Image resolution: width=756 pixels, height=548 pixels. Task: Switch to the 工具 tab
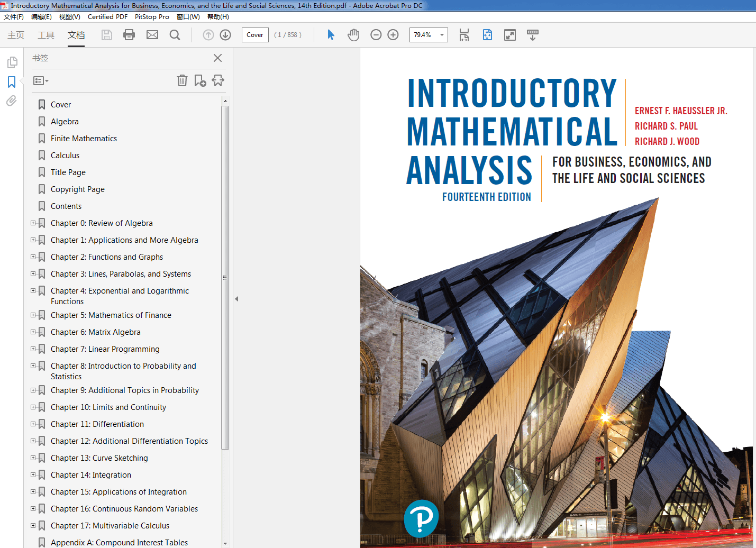(x=46, y=35)
